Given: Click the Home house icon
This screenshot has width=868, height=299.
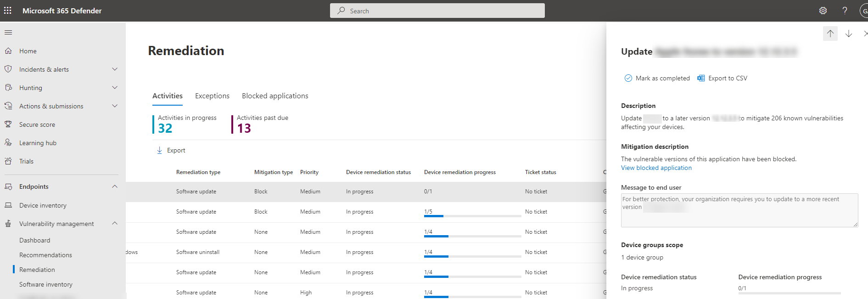Looking at the screenshot, I should pos(8,51).
